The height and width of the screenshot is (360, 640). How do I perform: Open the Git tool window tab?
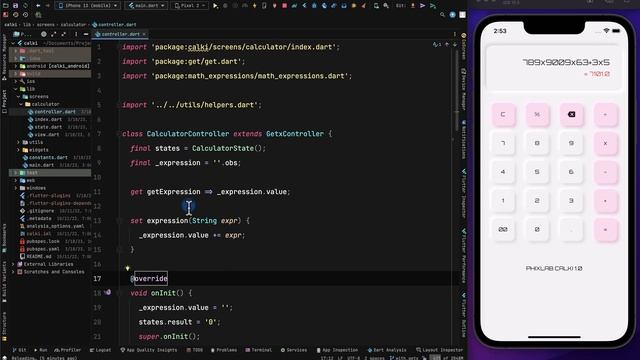click(20, 350)
